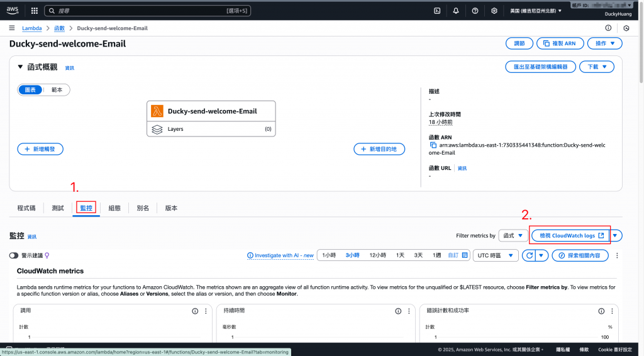The height and width of the screenshot is (356, 644).
Task: Click the 新增觸發 button
Action: tap(40, 149)
